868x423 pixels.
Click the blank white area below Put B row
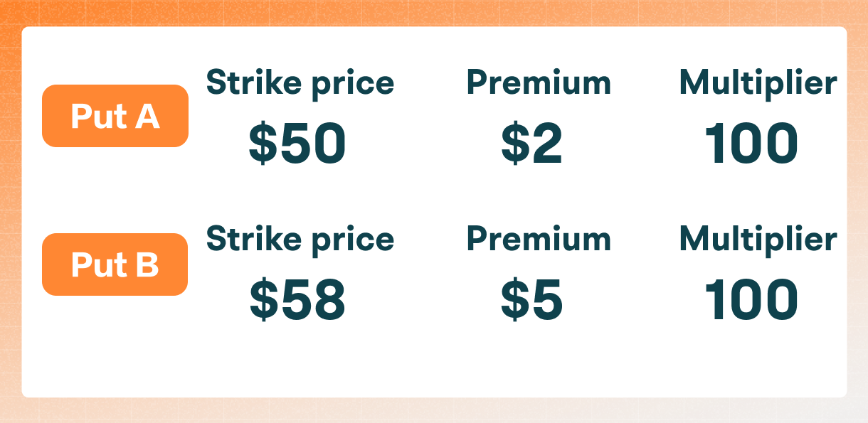click(434, 359)
